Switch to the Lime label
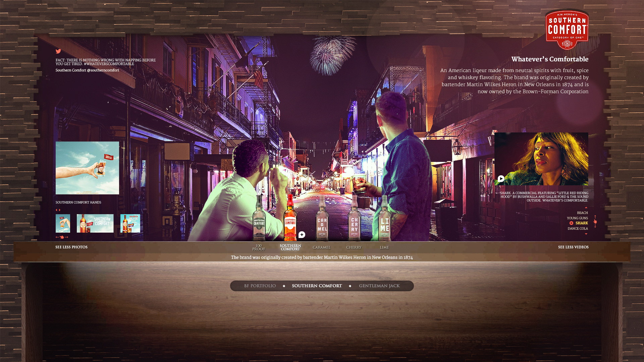 pos(384,248)
